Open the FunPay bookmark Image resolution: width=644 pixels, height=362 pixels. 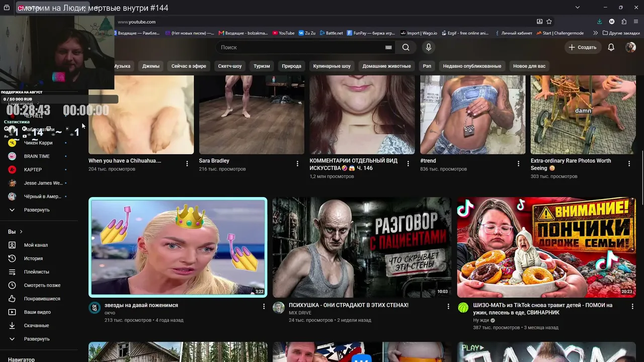pyautogui.click(x=371, y=33)
